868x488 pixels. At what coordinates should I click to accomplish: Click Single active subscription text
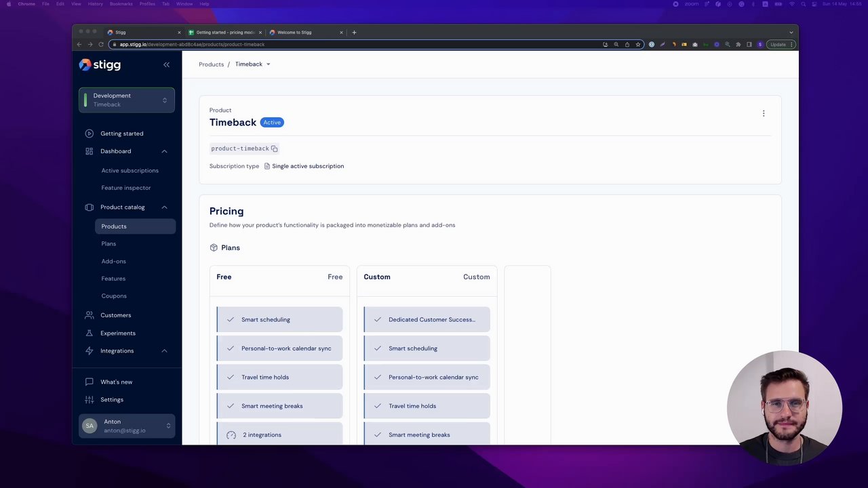point(308,166)
